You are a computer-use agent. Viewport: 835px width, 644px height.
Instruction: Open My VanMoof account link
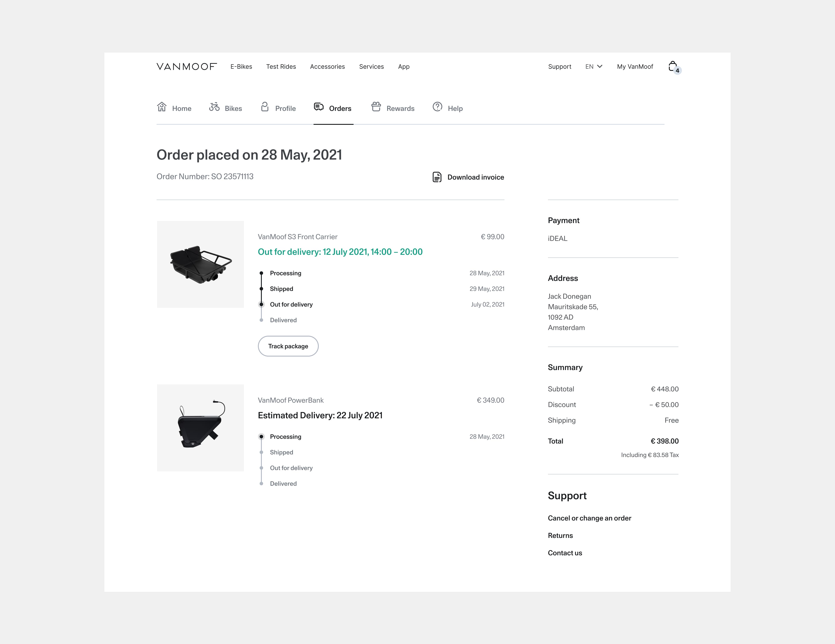[x=635, y=67]
